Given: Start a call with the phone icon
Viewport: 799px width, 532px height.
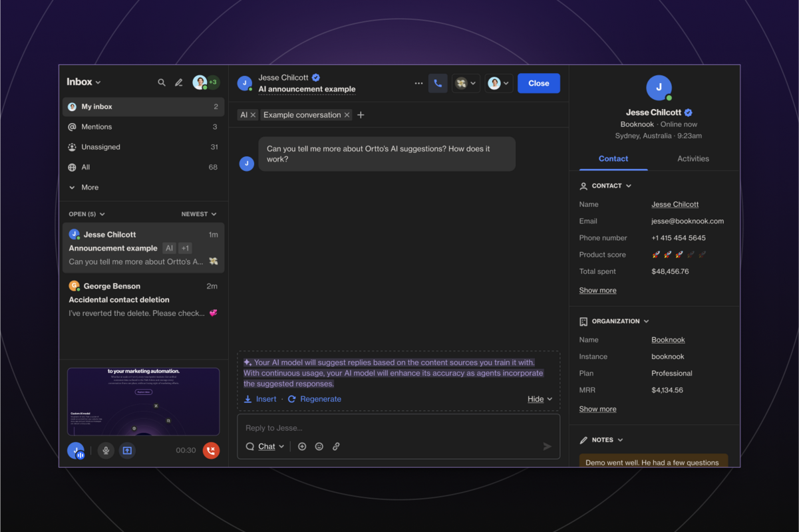Looking at the screenshot, I should coord(438,83).
